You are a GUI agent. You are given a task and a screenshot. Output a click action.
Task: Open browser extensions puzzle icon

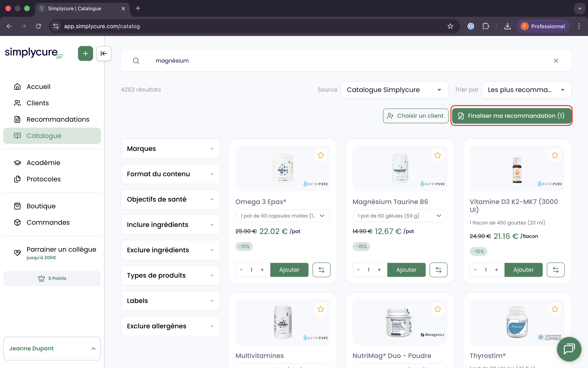[x=486, y=26]
